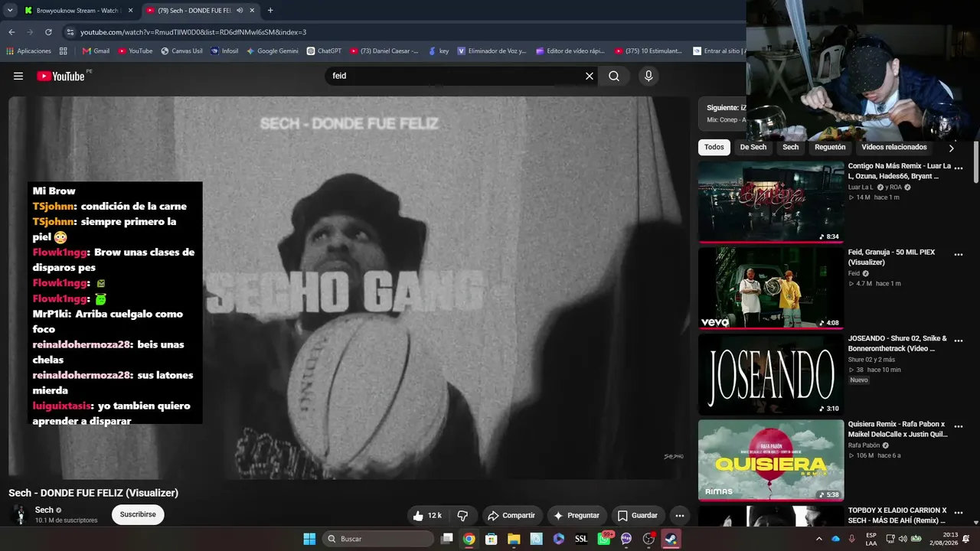Screen dimensions: 980x551
Task: Open the Gmail bookmark
Action: pos(96,51)
